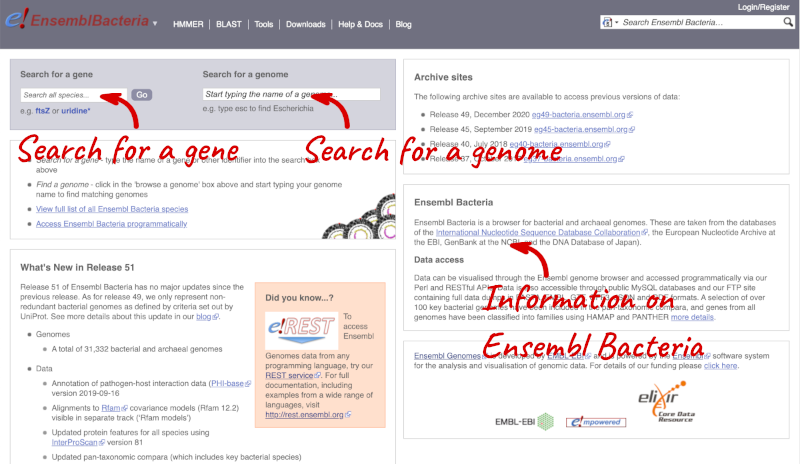
Task: Click the Ensembl Bacteria logo
Action: 77,20
